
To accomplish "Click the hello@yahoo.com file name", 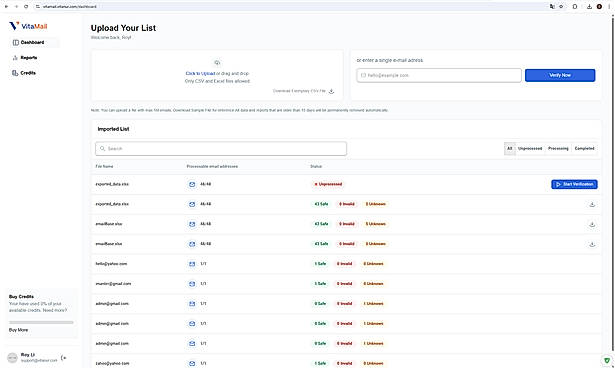I will (x=111, y=264).
